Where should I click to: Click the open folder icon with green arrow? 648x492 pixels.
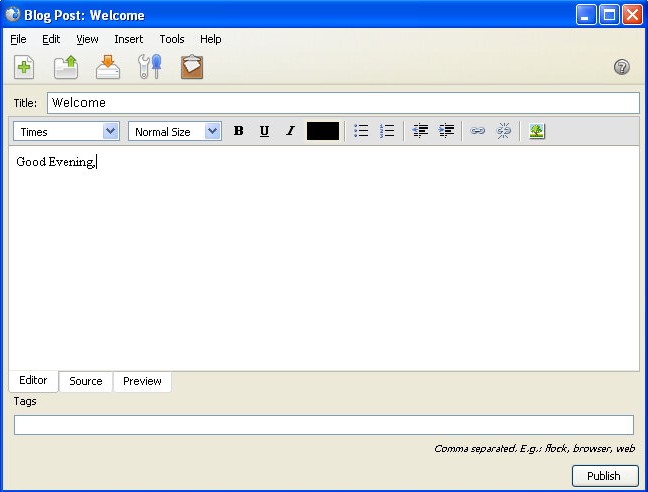66,67
